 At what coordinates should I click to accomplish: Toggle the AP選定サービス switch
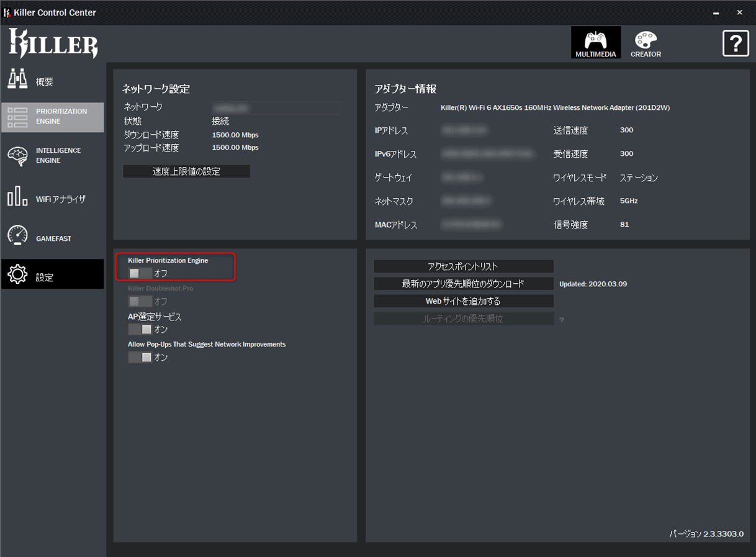point(140,329)
